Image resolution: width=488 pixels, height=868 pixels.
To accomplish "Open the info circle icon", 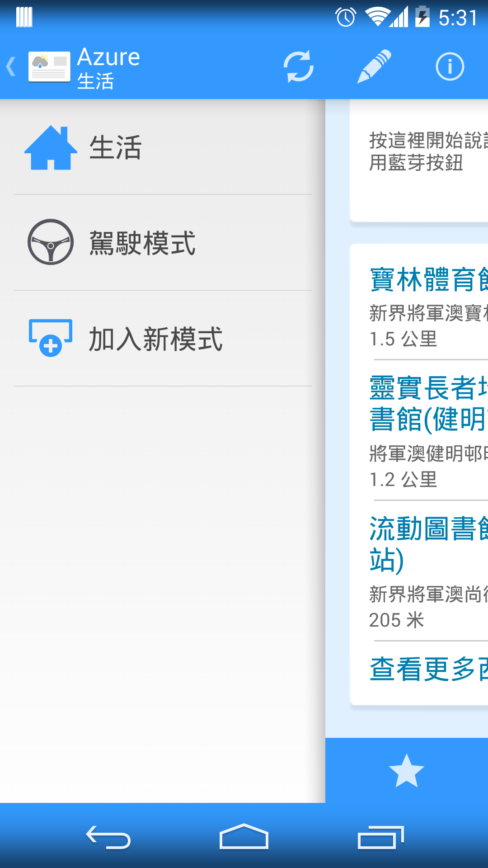I will pos(450,67).
